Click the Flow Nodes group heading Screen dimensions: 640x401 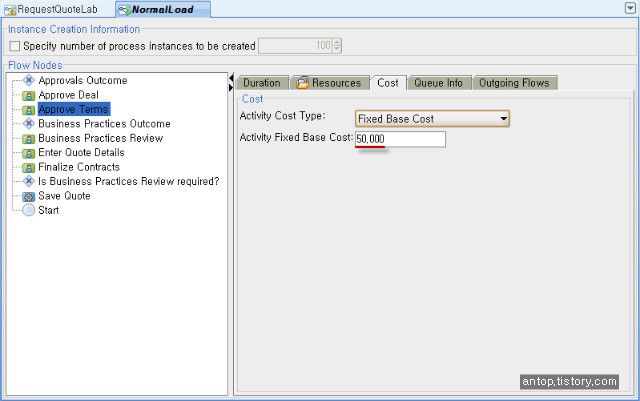(35, 65)
